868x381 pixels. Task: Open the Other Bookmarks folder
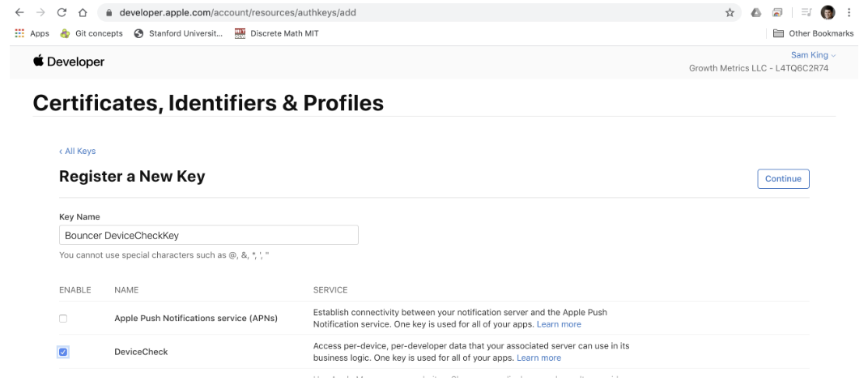[813, 33]
